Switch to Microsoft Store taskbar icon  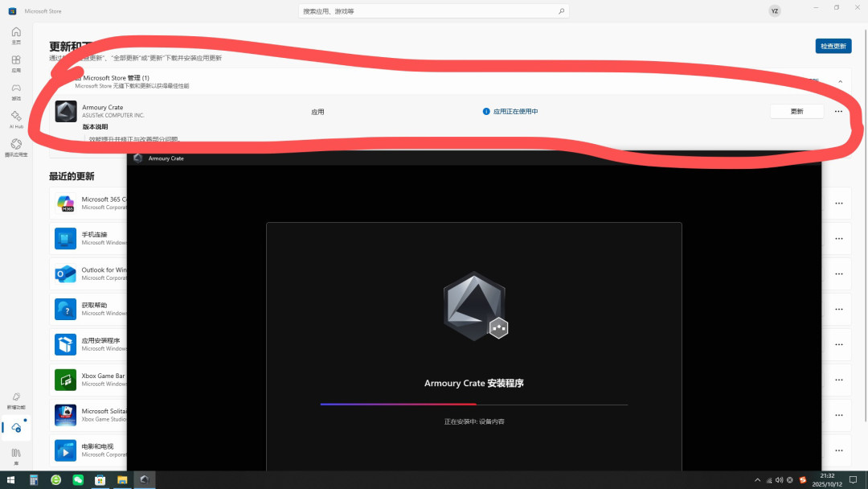tap(100, 479)
